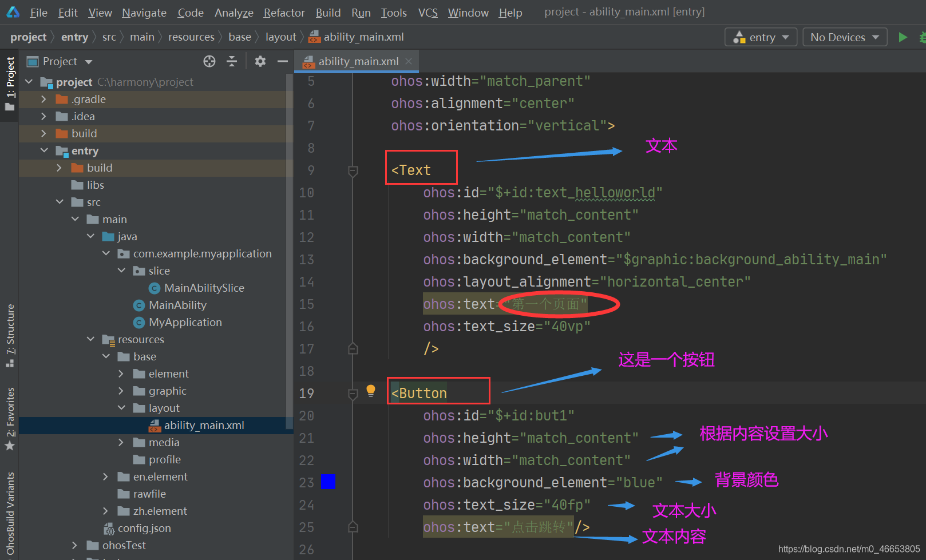Expand the ohosTest folder
This screenshot has width=926, height=560.
[x=74, y=545]
